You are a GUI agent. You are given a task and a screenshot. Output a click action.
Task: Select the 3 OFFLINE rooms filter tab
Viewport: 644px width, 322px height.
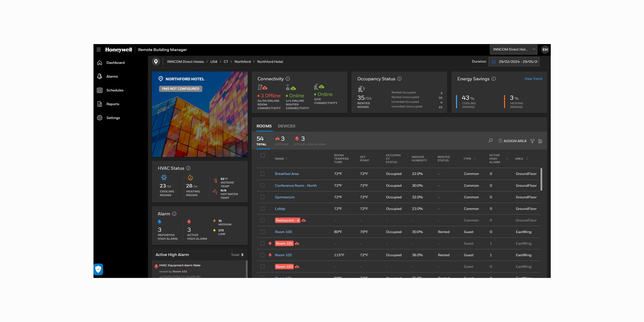tap(282, 141)
